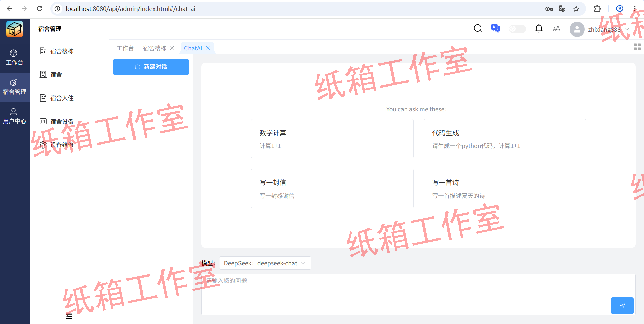This screenshot has width=644, height=324.
Task: Click the 写一首诗 prompt card
Action: 504,188
